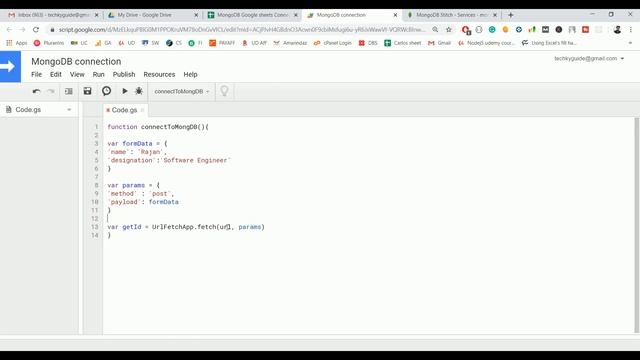Image resolution: width=640 pixels, height=360 pixels.
Task: Open the function selector dropdown connectToMongoDB
Action: [x=182, y=91]
